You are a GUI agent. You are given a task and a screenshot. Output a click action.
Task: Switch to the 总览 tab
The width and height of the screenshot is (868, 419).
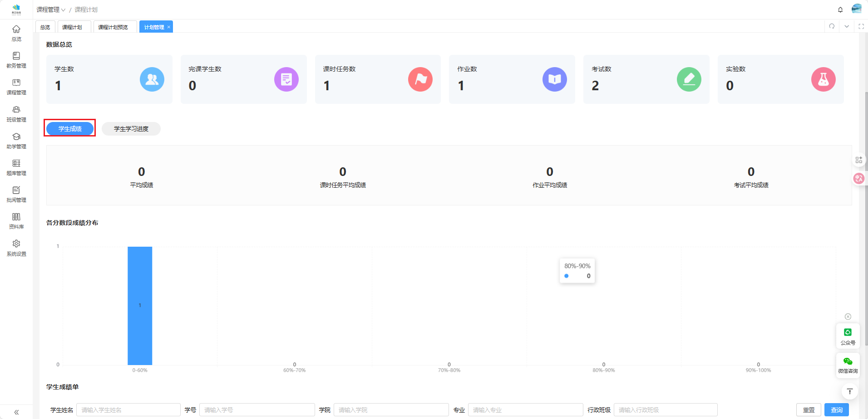click(x=45, y=27)
